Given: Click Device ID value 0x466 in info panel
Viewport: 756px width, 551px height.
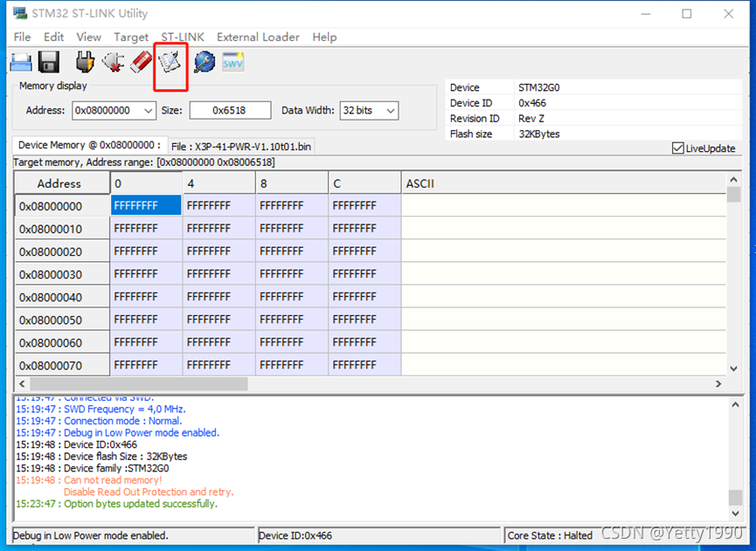Looking at the screenshot, I should pos(532,103).
